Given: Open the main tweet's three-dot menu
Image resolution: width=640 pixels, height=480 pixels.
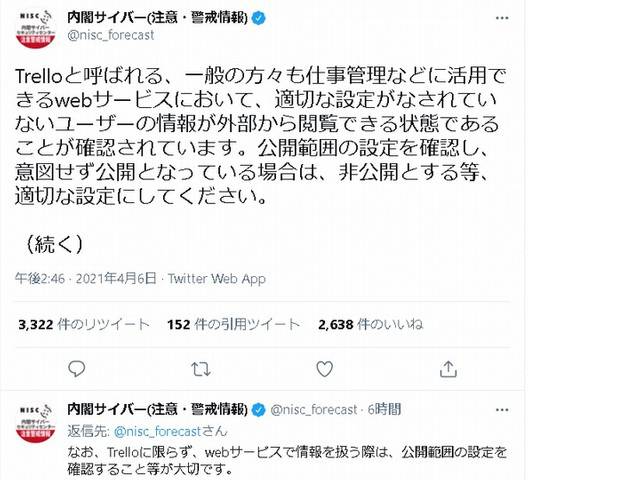Looking at the screenshot, I should tap(502, 18).
